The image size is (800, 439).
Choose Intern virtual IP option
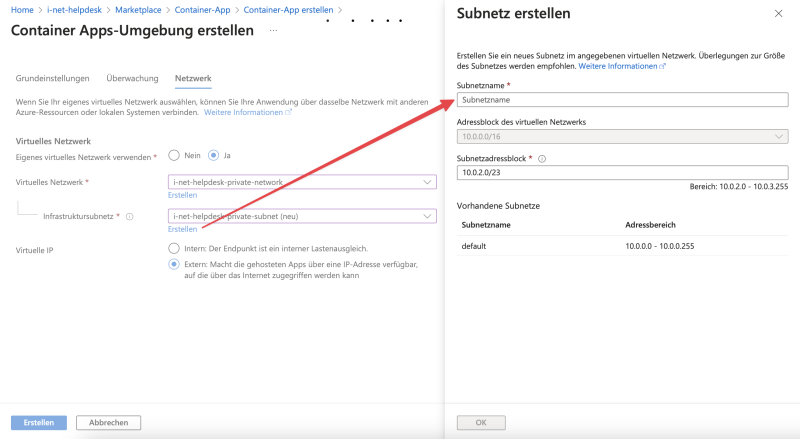coord(174,249)
